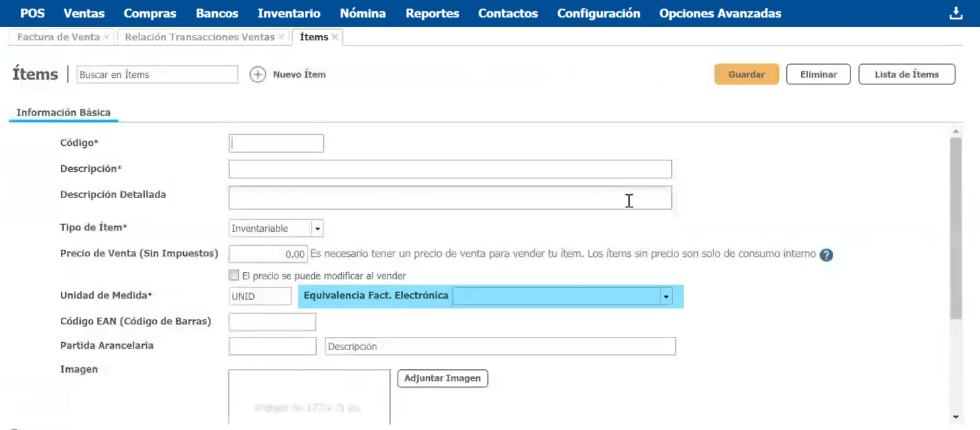Open Equivalencia Fact. Electrónica dropdown
The image size is (980, 430).
(666, 297)
